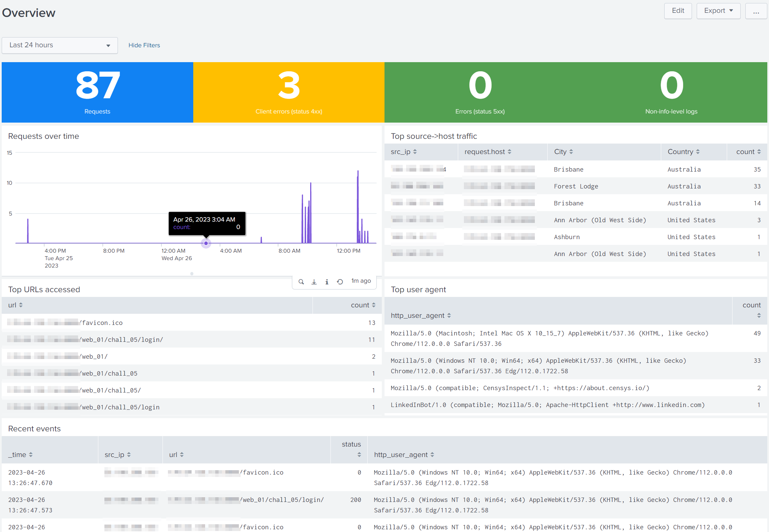Screen dimensions: 769x532
Task: Click the /web_01/ URL row
Action: coord(192,356)
